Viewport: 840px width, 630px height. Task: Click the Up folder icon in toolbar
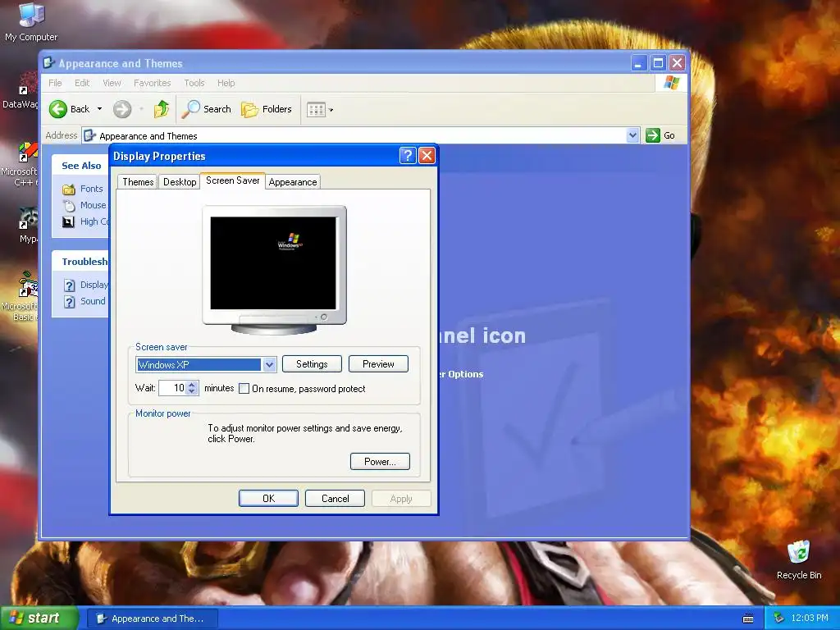pyautogui.click(x=162, y=109)
